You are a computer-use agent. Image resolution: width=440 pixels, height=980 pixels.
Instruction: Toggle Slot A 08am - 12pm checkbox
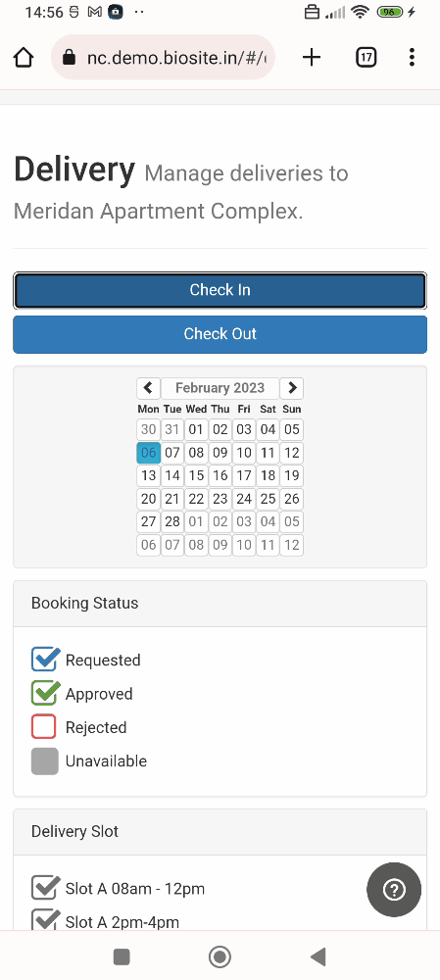tap(45, 888)
